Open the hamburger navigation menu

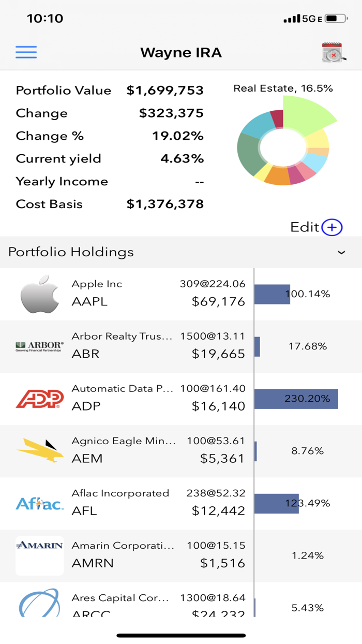coord(26,52)
